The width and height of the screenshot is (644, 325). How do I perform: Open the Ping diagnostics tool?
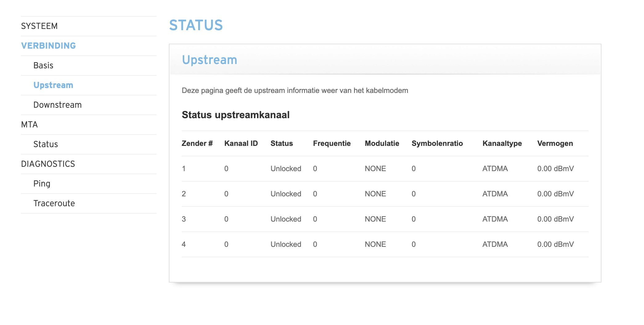[x=42, y=184]
